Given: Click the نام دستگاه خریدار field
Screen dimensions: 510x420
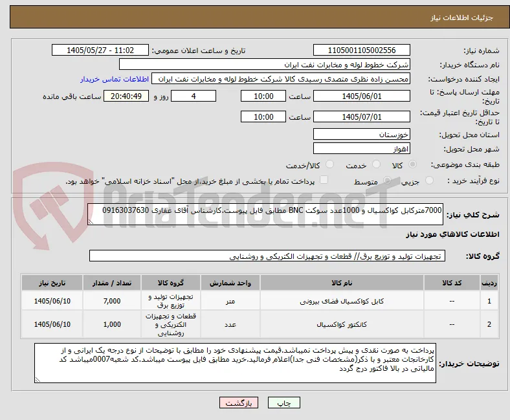Looking at the screenshot, I should coord(265,65).
